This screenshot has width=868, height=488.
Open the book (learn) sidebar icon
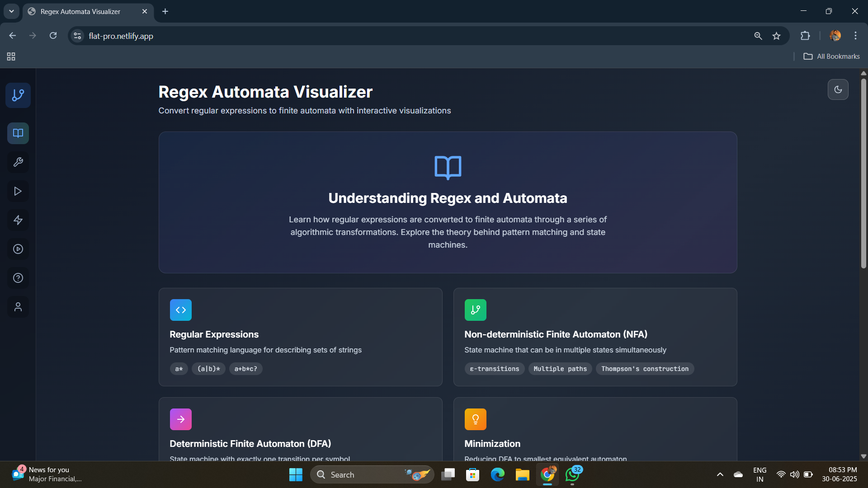point(18,133)
